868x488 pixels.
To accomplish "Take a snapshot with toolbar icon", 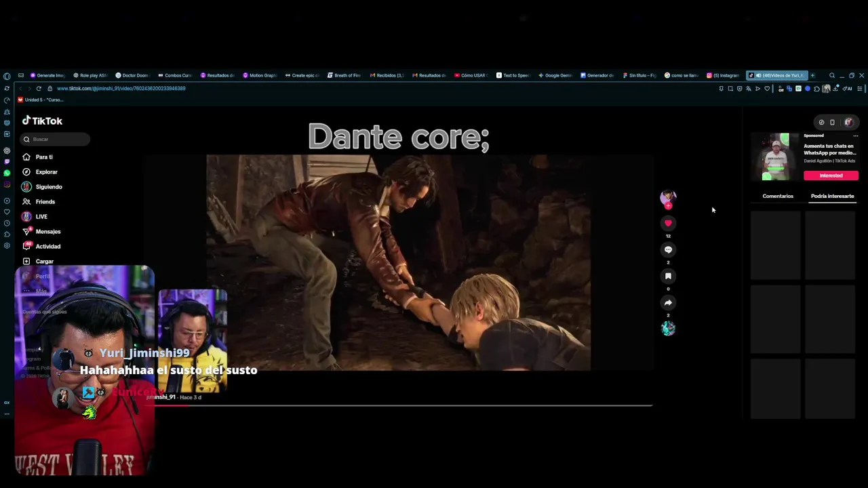I will point(730,89).
